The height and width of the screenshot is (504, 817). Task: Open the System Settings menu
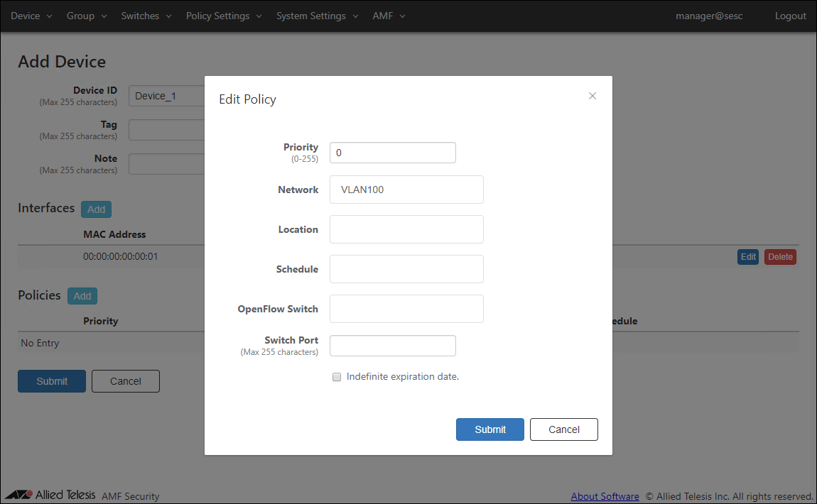(x=317, y=16)
